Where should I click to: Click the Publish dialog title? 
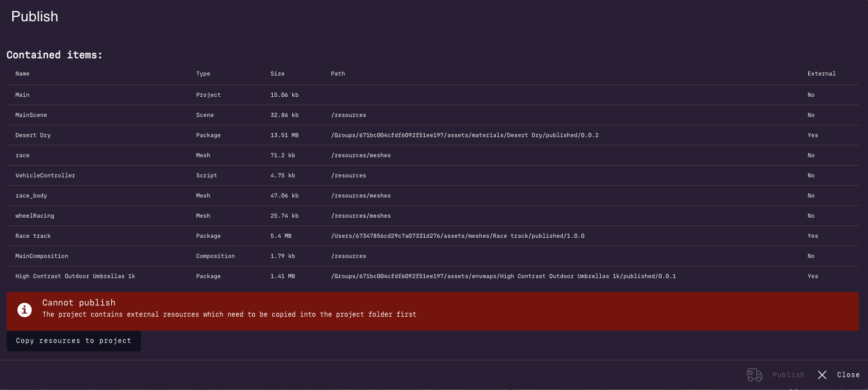[x=34, y=16]
